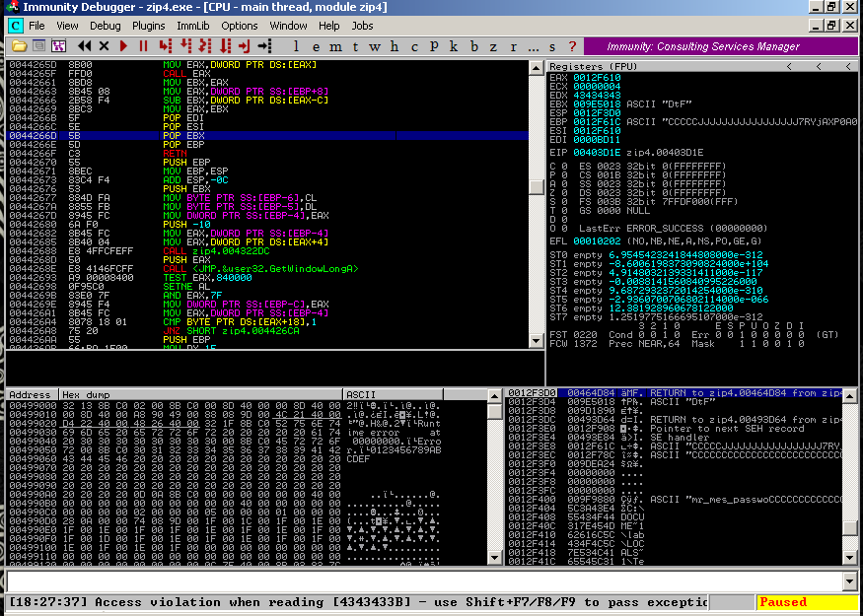Show source with the 's' button

(x=552, y=46)
